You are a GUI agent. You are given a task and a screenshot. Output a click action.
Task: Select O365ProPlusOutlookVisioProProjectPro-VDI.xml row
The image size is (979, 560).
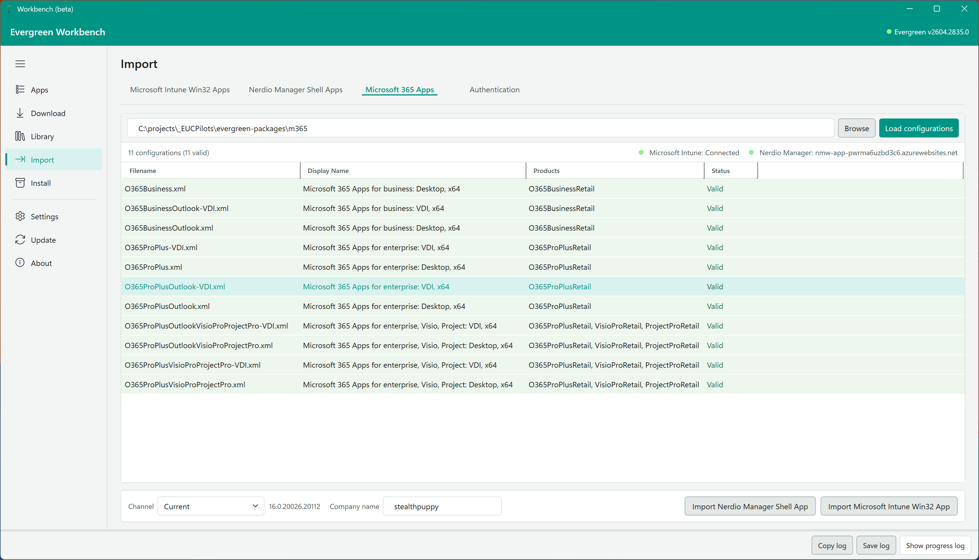pyautogui.click(x=543, y=326)
